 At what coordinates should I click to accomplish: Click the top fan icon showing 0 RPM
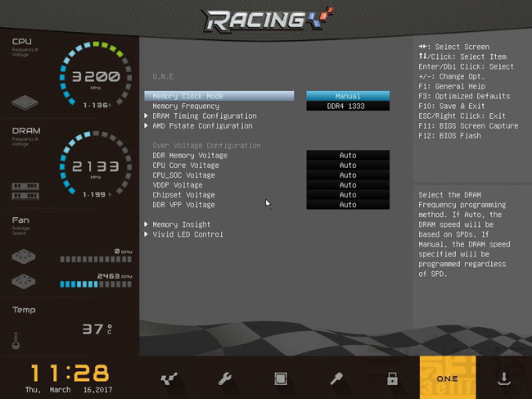(25, 256)
